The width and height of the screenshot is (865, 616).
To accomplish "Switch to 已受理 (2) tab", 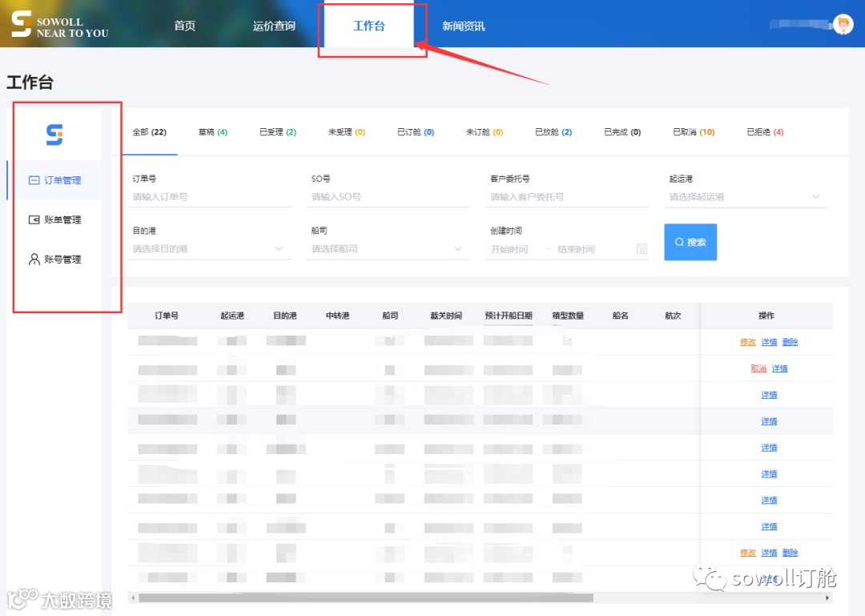I will (x=278, y=132).
